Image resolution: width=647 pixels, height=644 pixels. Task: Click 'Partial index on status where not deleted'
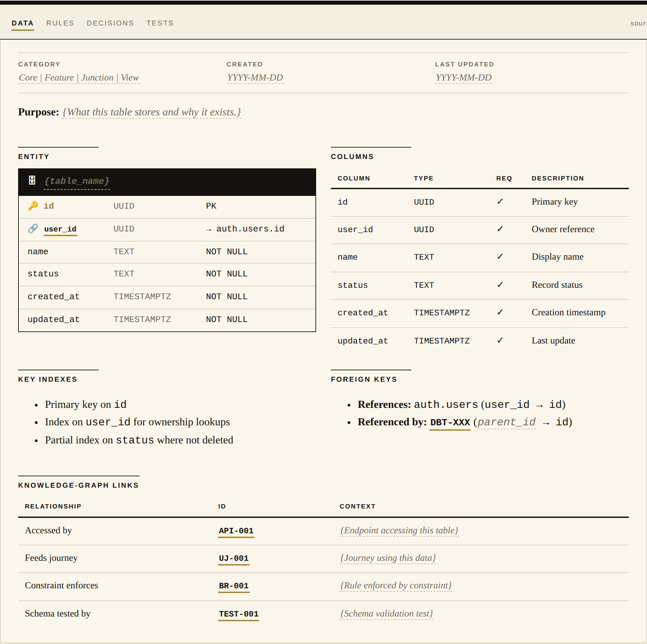tap(139, 440)
